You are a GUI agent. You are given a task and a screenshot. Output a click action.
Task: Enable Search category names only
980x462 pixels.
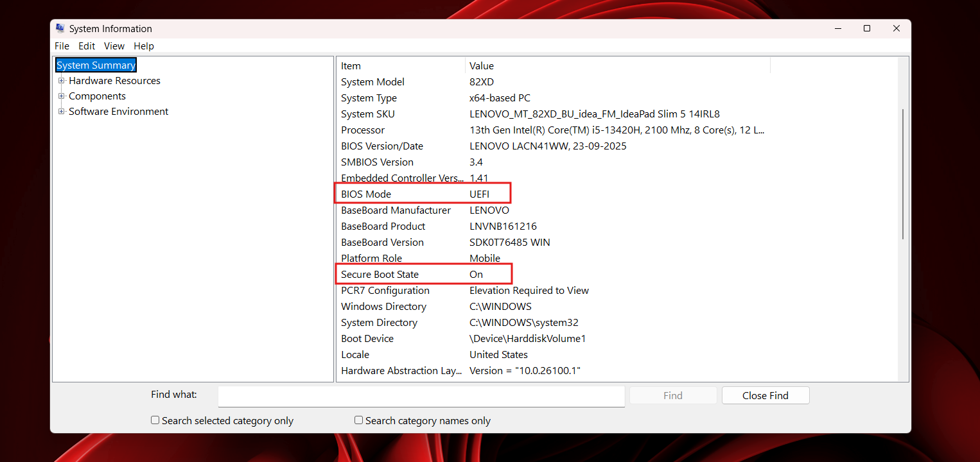pyautogui.click(x=358, y=420)
